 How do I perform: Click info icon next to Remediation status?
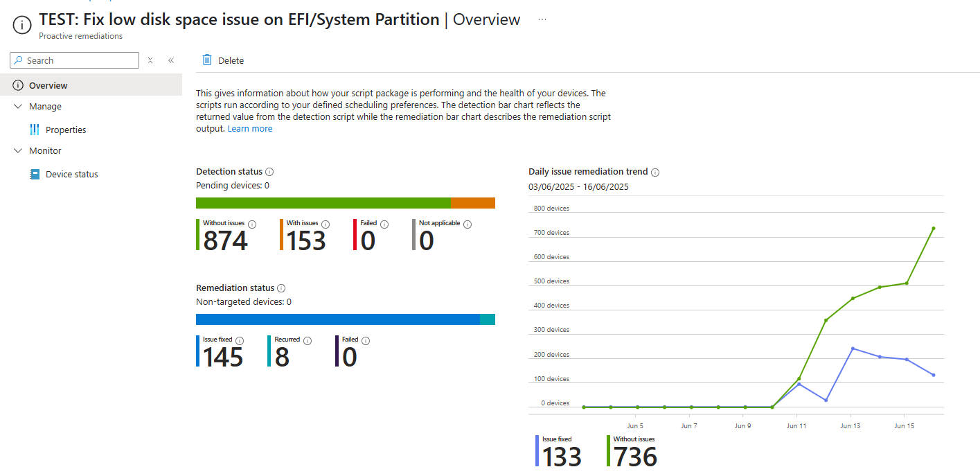click(x=281, y=288)
